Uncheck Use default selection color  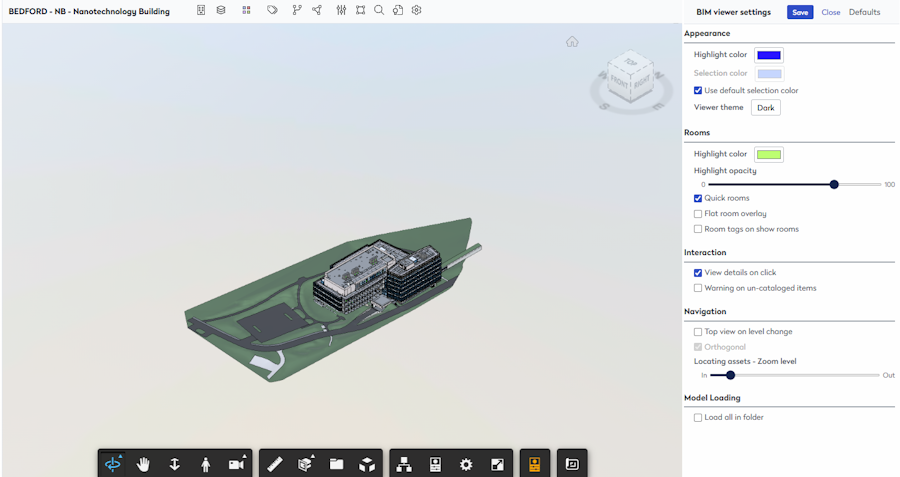[x=698, y=90]
